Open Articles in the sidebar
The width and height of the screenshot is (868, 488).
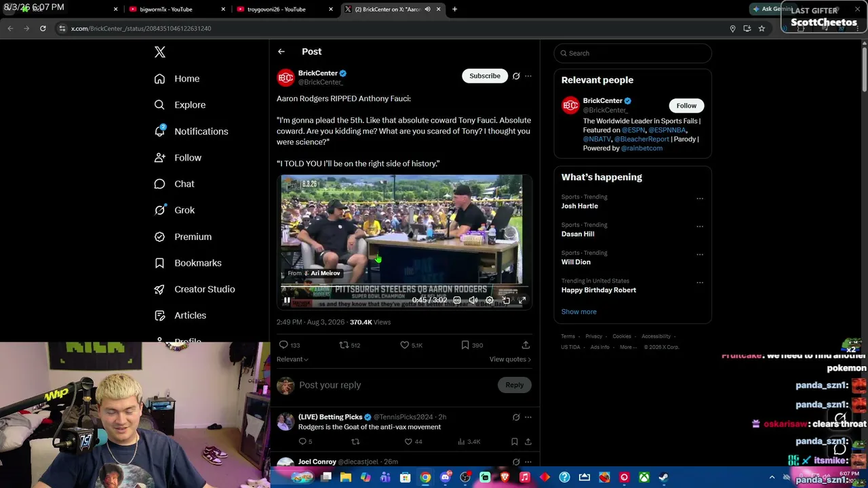pyautogui.click(x=180, y=315)
